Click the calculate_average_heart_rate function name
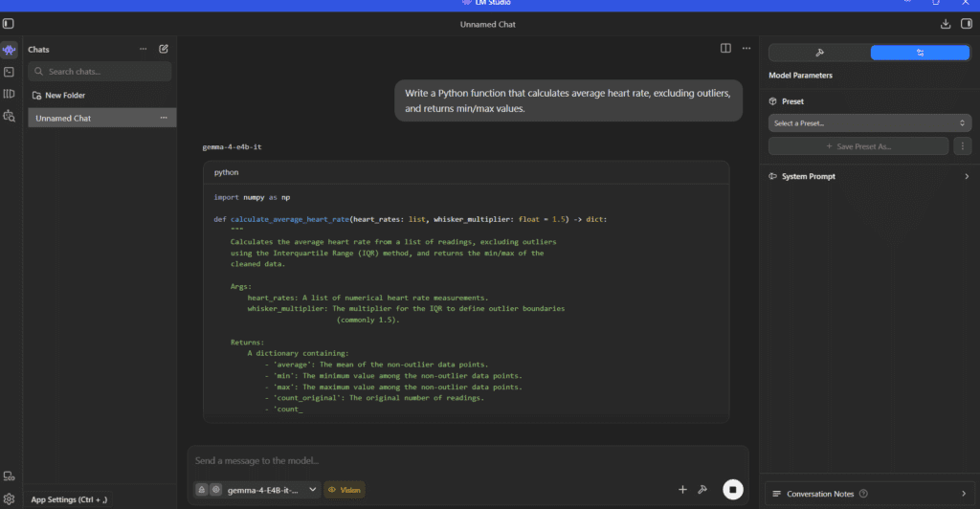Image resolution: width=980 pixels, height=509 pixels. point(290,219)
